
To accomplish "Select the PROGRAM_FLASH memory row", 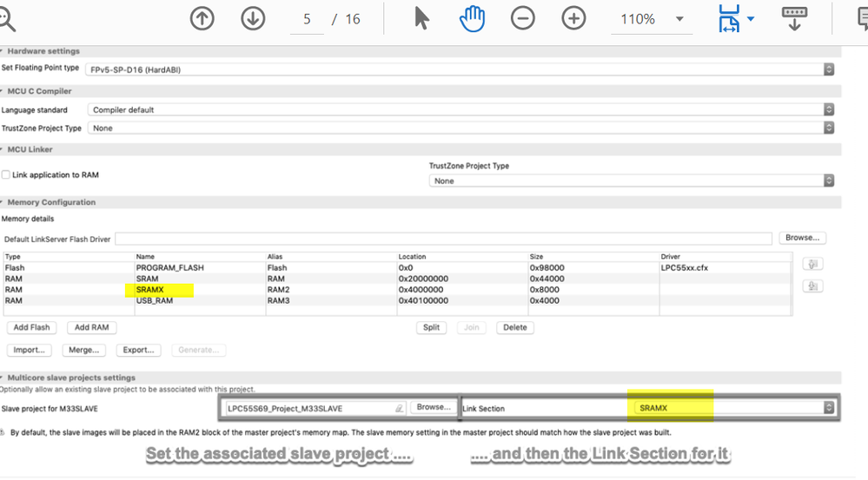I will [x=397, y=267].
